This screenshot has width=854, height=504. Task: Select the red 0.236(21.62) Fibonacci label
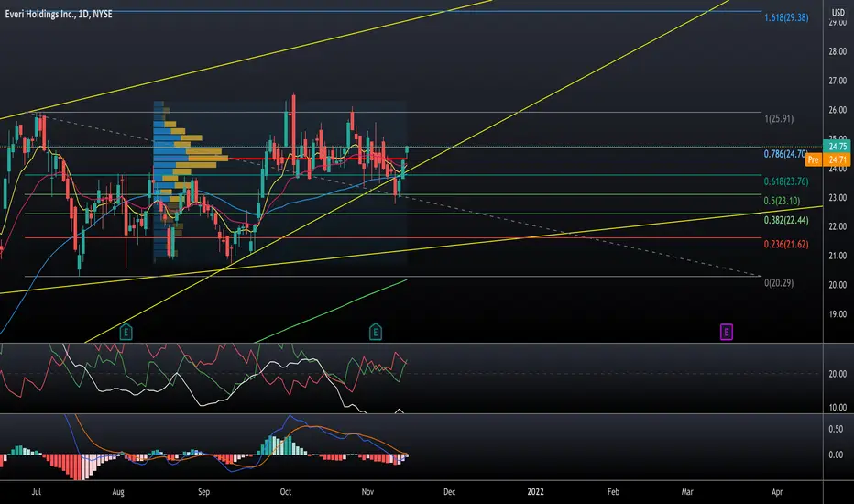coord(785,245)
